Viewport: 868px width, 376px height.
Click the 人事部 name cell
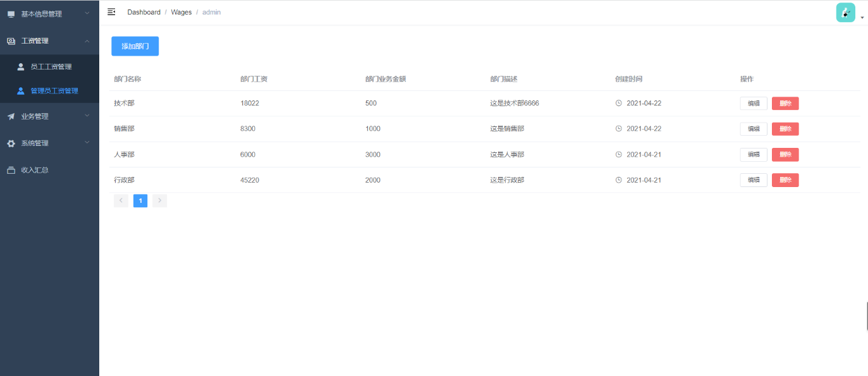point(124,154)
